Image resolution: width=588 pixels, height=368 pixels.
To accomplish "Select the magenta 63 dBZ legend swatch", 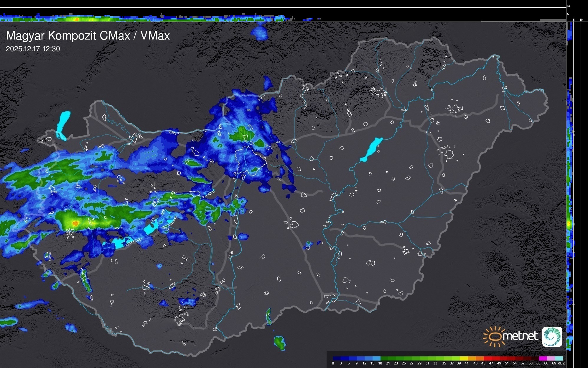I will tap(542, 358).
